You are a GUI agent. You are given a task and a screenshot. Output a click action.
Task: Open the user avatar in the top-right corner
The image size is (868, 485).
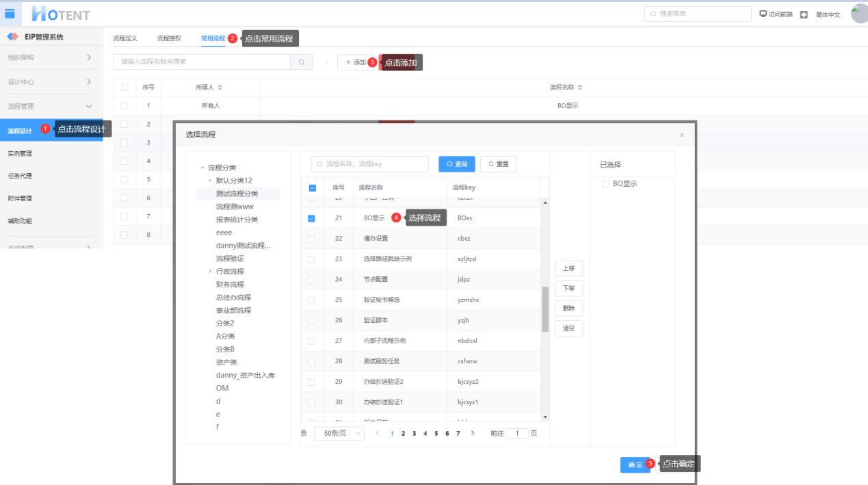click(859, 13)
